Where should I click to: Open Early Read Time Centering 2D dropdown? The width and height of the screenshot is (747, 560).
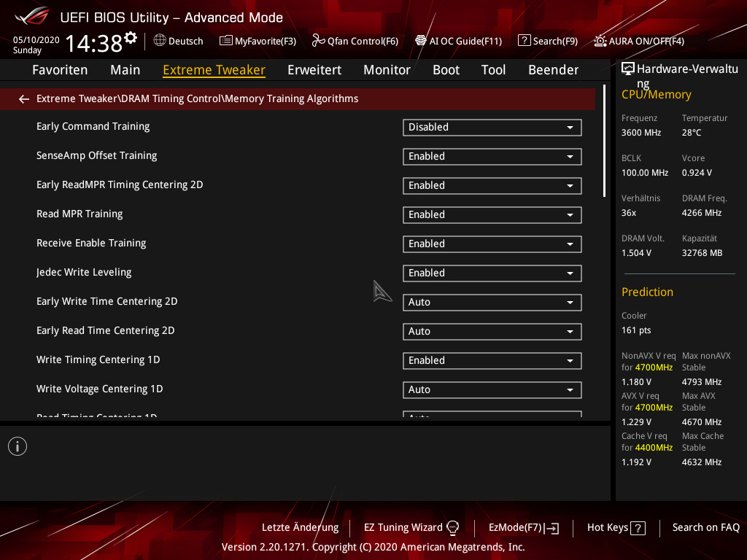pos(492,332)
